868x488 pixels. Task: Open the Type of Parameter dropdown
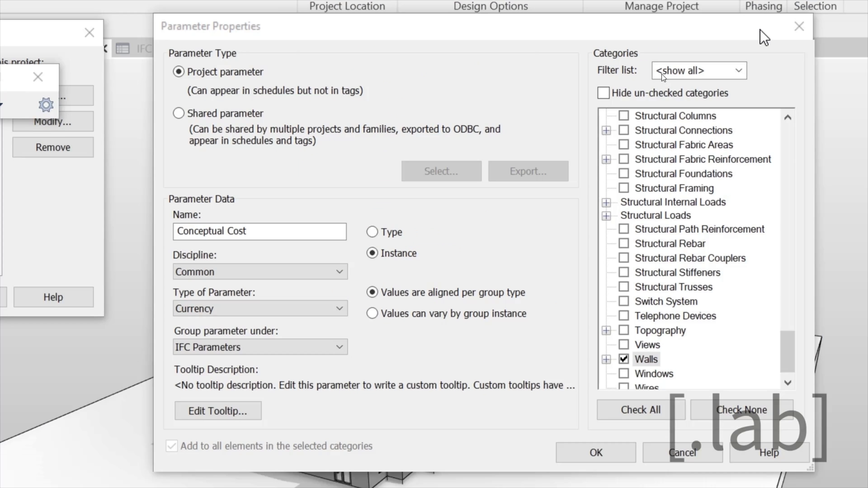(x=260, y=308)
